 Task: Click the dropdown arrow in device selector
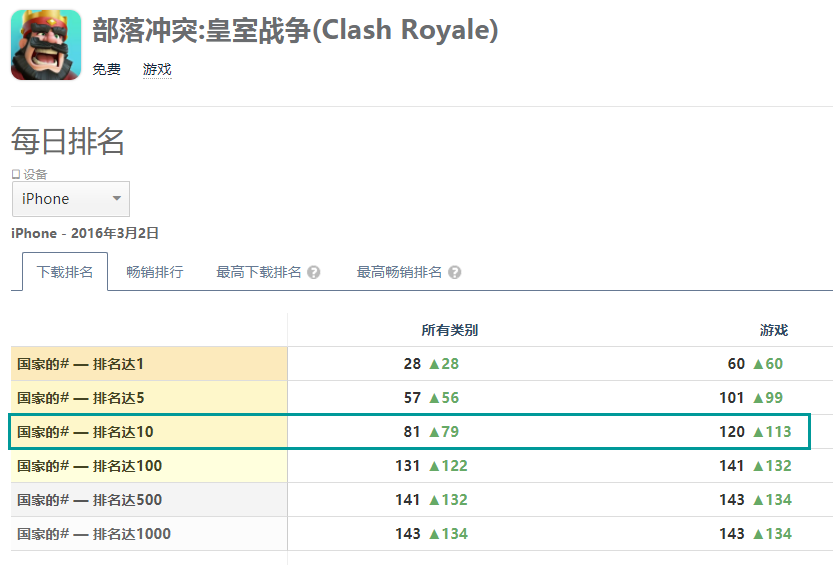click(x=117, y=199)
